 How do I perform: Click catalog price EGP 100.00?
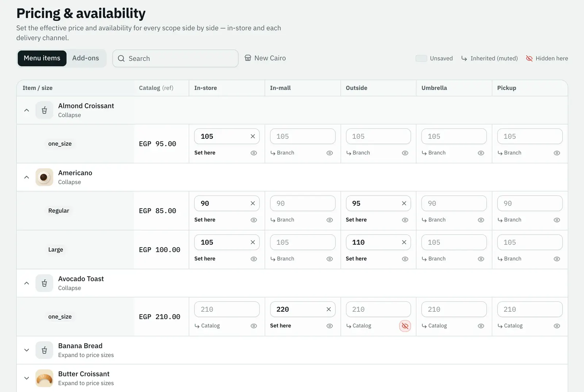(160, 250)
